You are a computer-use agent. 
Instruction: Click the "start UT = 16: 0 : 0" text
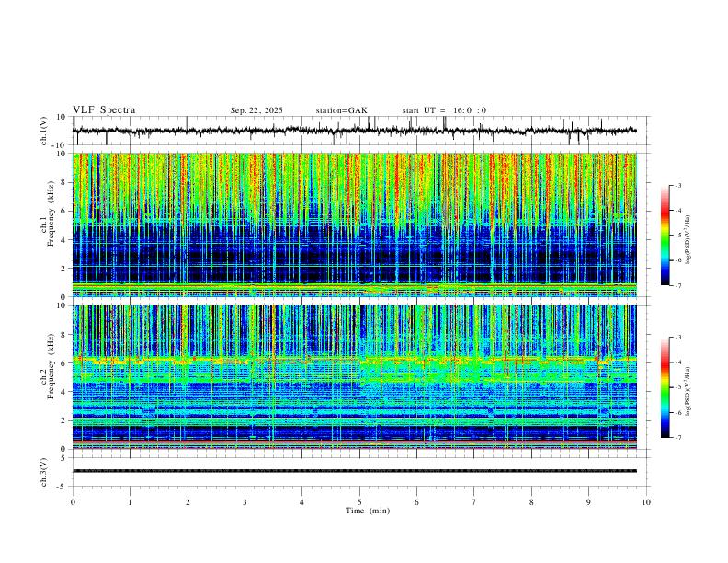444,110
